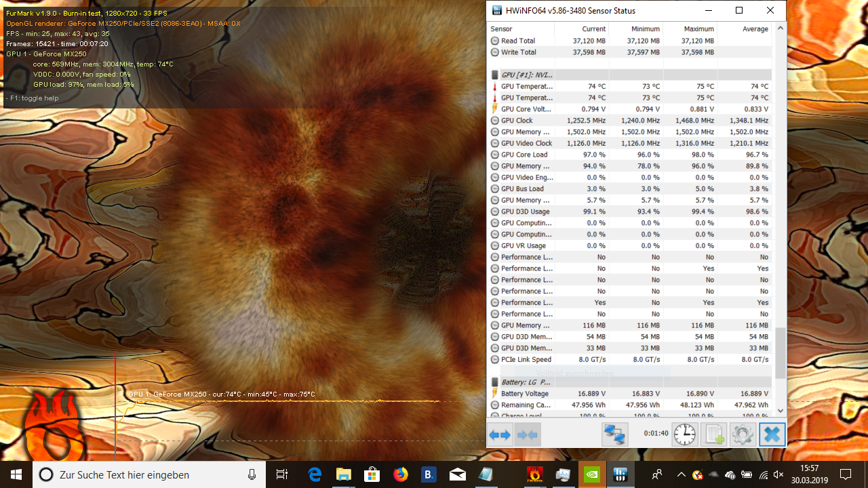Launch Firefox from the taskbar

pyautogui.click(x=400, y=474)
